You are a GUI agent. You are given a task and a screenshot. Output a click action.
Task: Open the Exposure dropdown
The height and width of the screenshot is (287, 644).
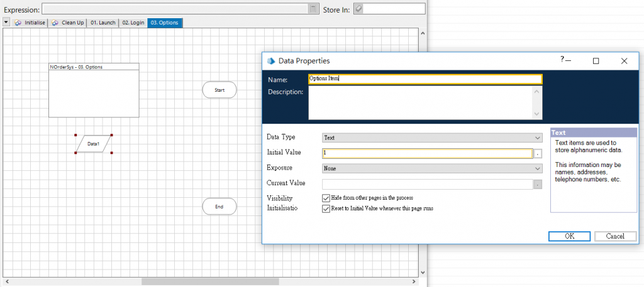click(x=432, y=168)
